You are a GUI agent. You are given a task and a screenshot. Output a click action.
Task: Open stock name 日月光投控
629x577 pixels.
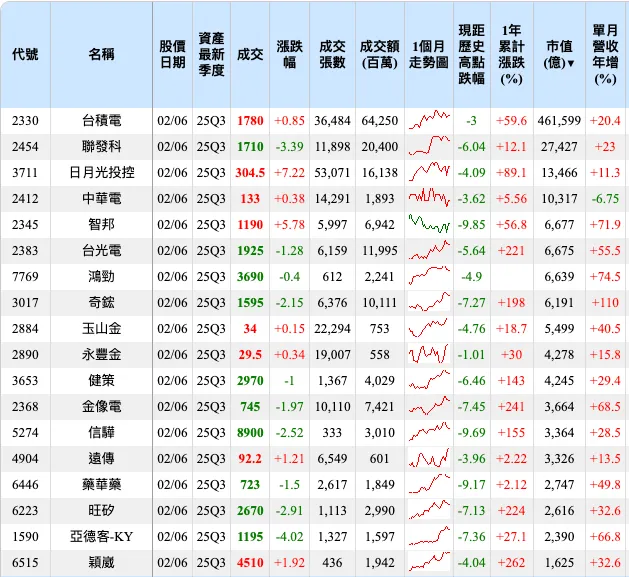click(x=101, y=173)
